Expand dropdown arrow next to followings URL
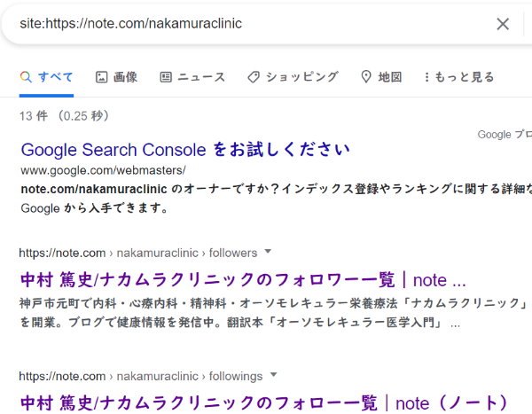Image resolution: width=532 pixels, height=414 pixels. [273, 376]
